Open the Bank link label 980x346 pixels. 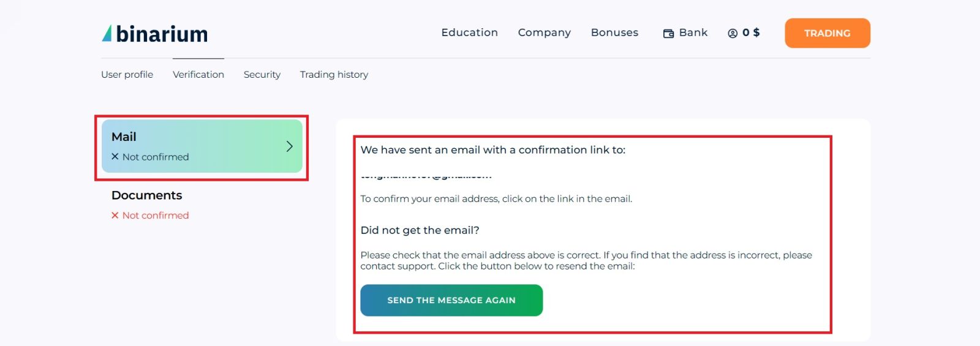click(693, 32)
